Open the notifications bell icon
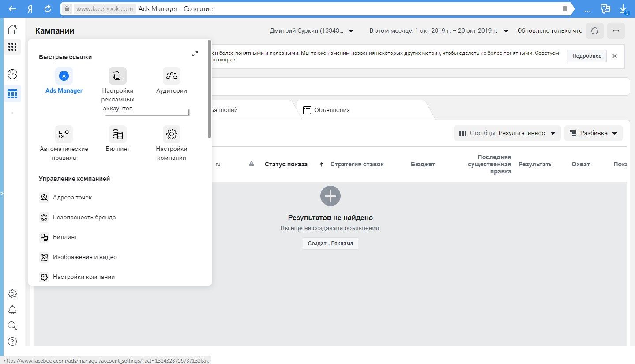Image resolution: width=635 pixels, height=364 pixels. pyautogui.click(x=12, y=310)
